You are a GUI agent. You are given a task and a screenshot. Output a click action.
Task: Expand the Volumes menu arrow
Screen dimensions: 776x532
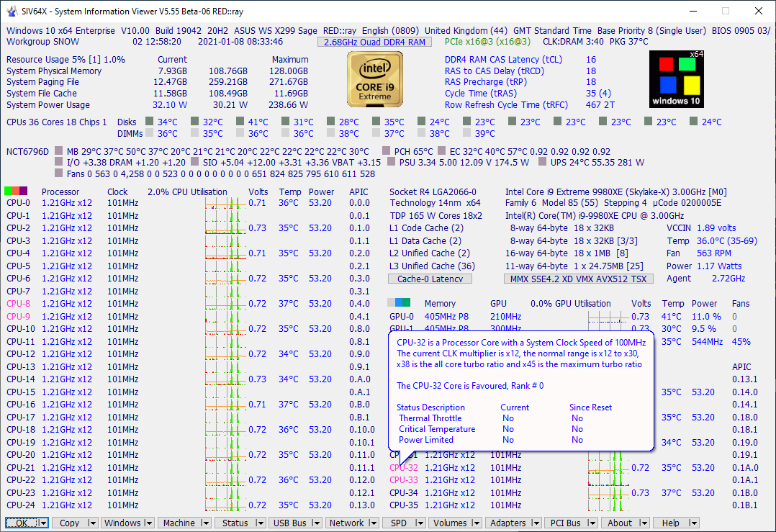[476, 523]
